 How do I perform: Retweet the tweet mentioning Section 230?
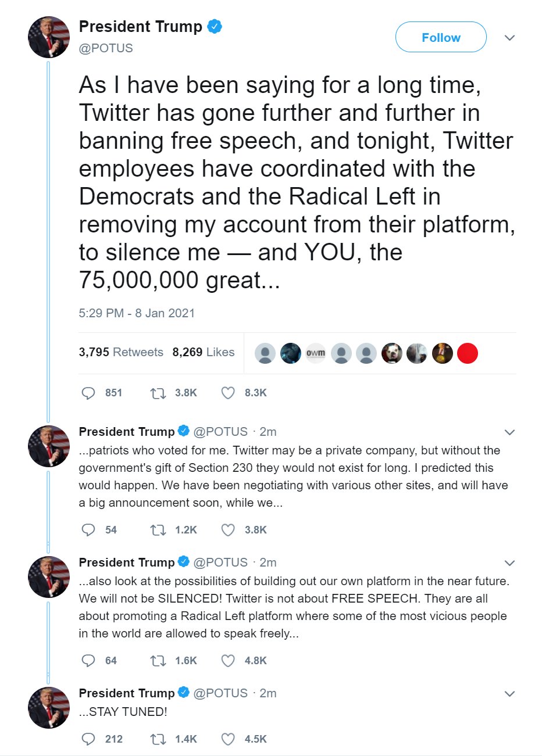coord(158,530)
